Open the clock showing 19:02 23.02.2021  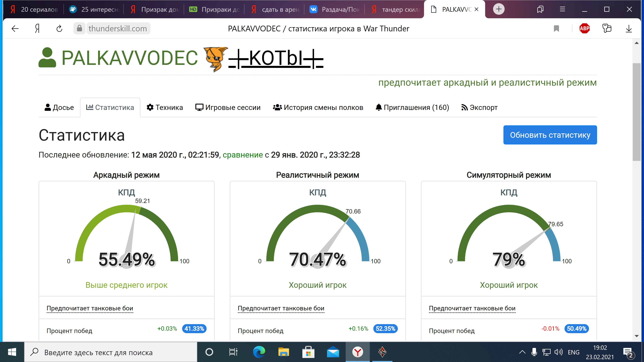tap(600, 352)
